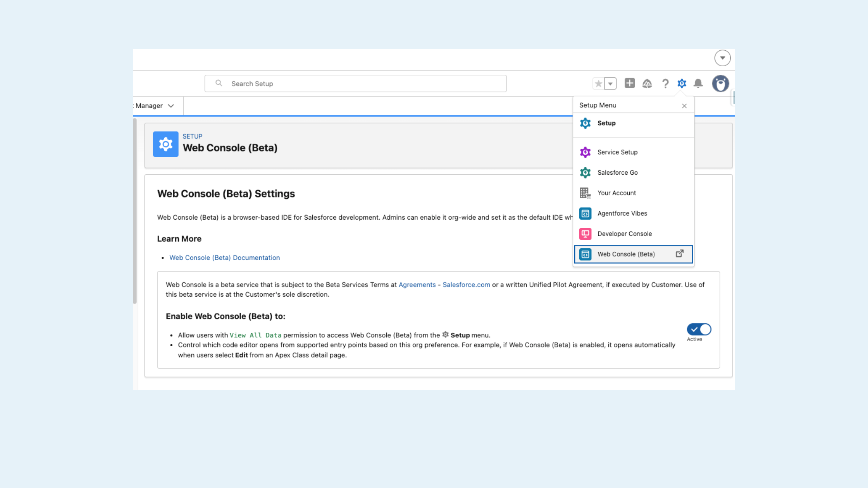The image size is (868, 488).
Task: Click the Salesforce Go green gear icon
Action: pos(585,173)
